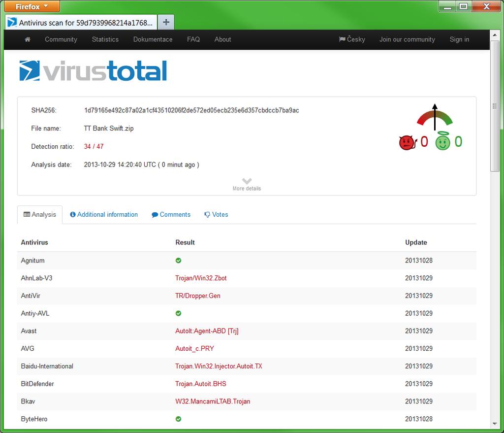This screenshot has height=433, width=504.
Task: Click the Antivirus column header
Action: pos(34,242)
